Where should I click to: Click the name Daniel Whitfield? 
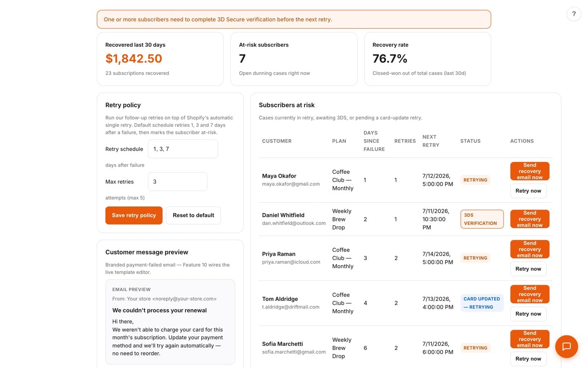[283, 215]
